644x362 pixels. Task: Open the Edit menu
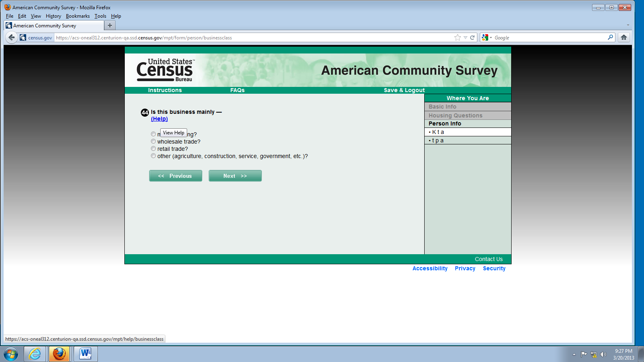tap(22, 16)
